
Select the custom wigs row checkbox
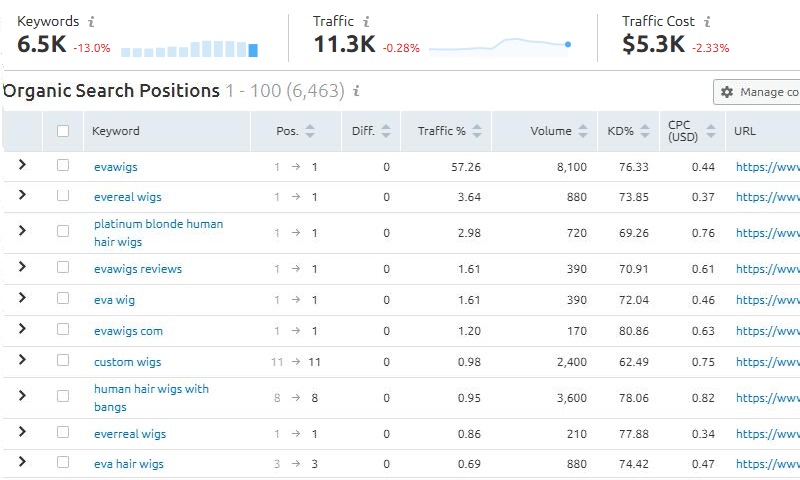[x=63, y=360]
